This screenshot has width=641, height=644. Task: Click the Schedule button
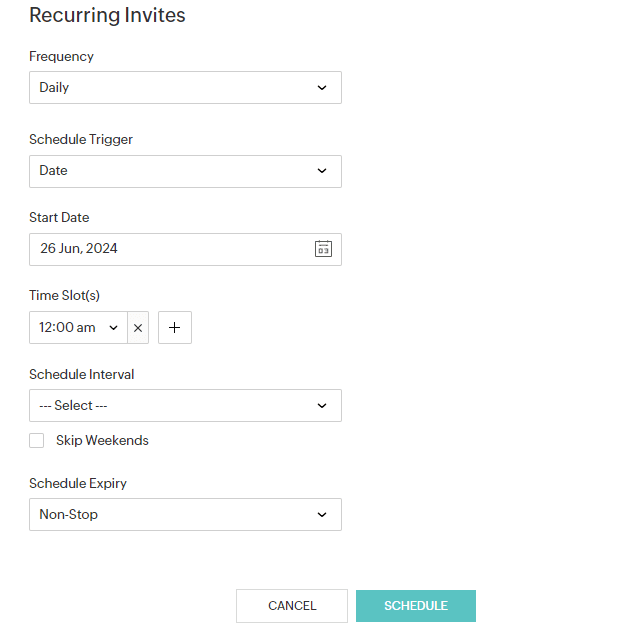pos(415,606)
